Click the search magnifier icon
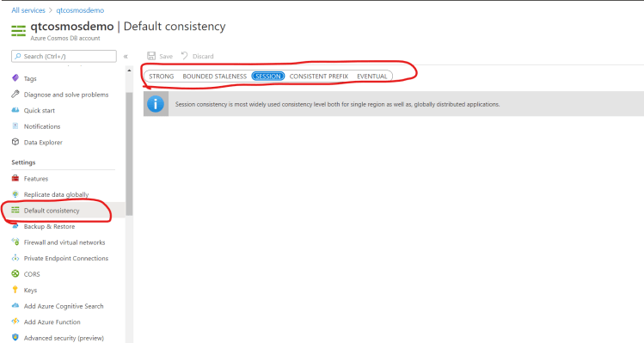 (x=18, y=56)
